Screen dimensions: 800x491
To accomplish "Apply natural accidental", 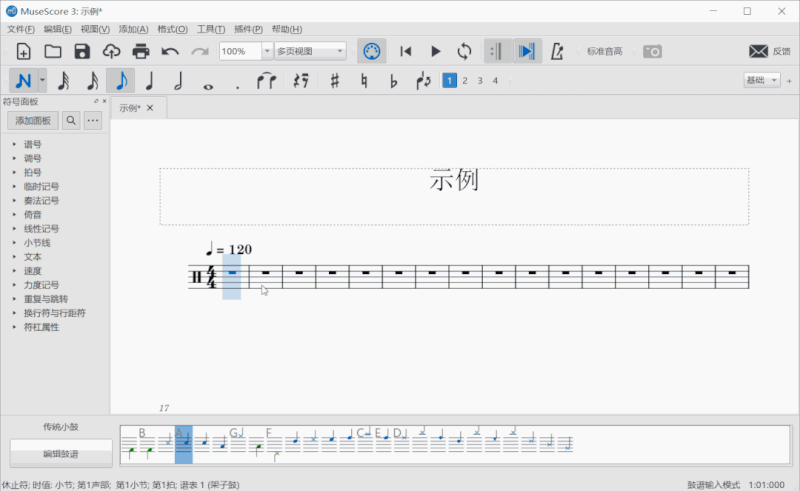I will click(x=364, y=81).
